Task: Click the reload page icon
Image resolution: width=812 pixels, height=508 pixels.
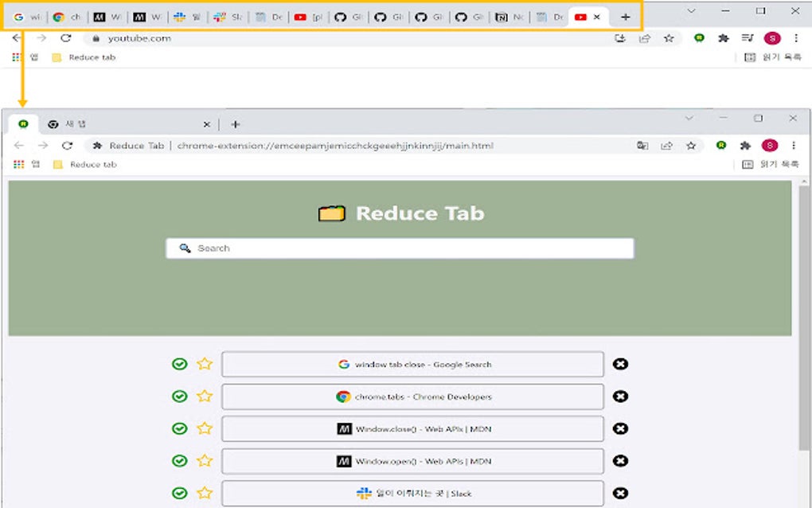Action: tap(67, 146)
